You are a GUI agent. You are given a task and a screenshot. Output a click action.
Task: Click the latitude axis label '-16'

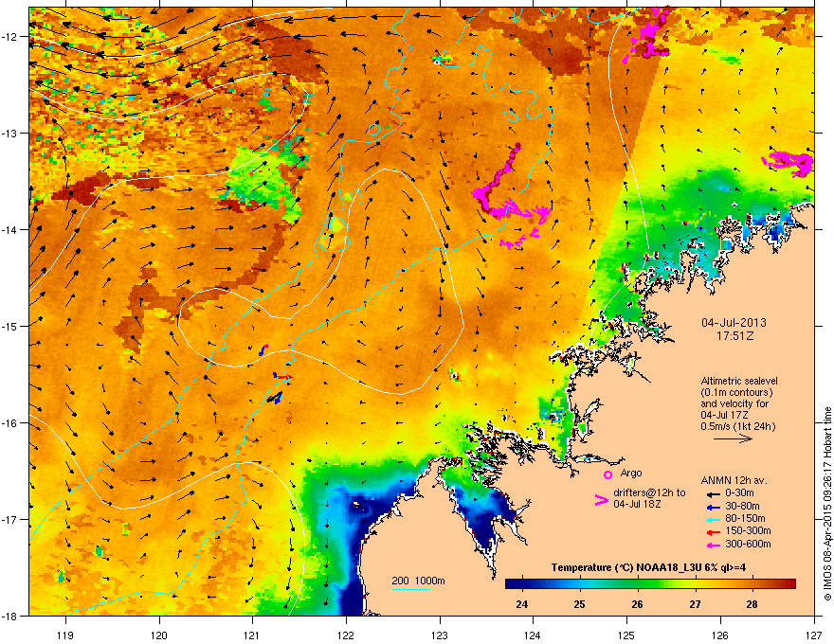tap(9, 423)
